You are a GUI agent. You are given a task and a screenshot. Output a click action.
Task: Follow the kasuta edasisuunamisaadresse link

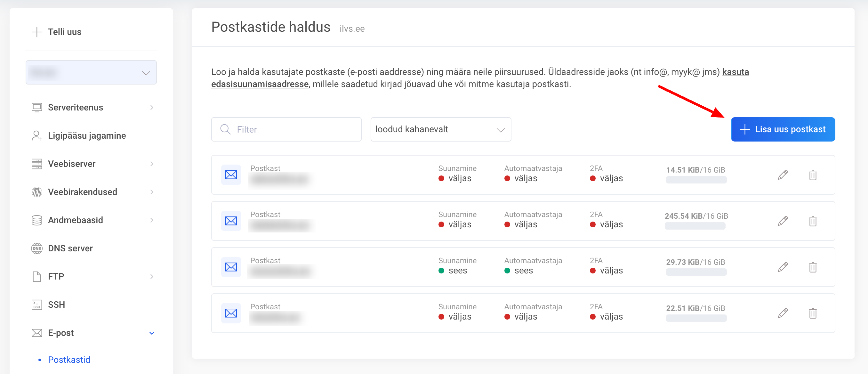[260, 84]
